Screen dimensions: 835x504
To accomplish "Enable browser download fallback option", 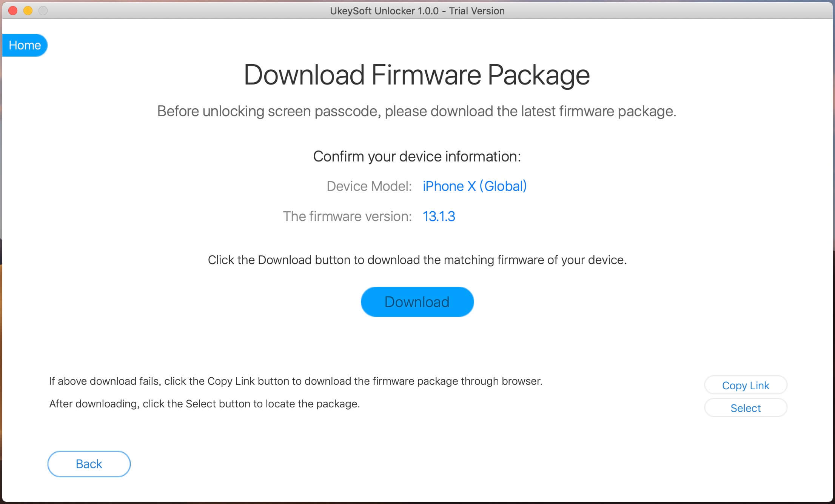I will click(x=746, y=384).
